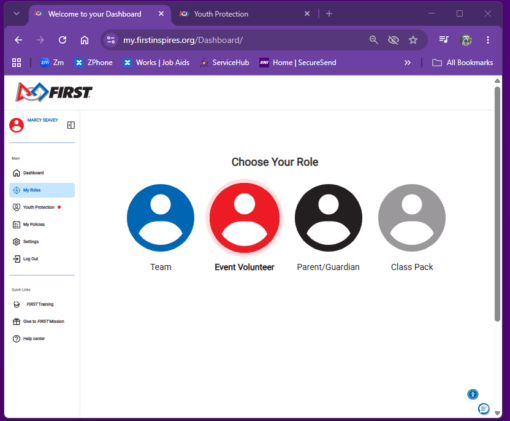Image resolution: width=510 pixels, height=421 pixels.
Task: Click the blue scroll-to-top arrow button
Action: 473,394
